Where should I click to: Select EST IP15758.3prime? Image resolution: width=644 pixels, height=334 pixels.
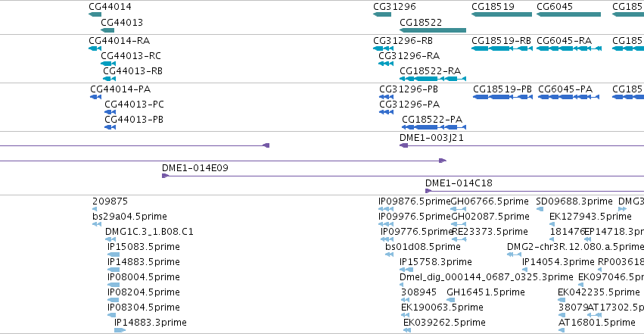[x=406, y=270]
